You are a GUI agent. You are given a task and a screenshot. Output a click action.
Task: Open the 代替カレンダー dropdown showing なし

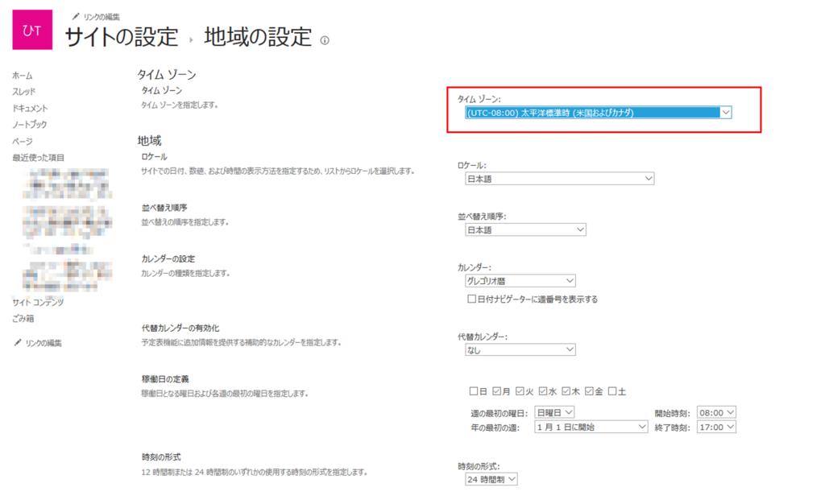(x=520, y=349)
